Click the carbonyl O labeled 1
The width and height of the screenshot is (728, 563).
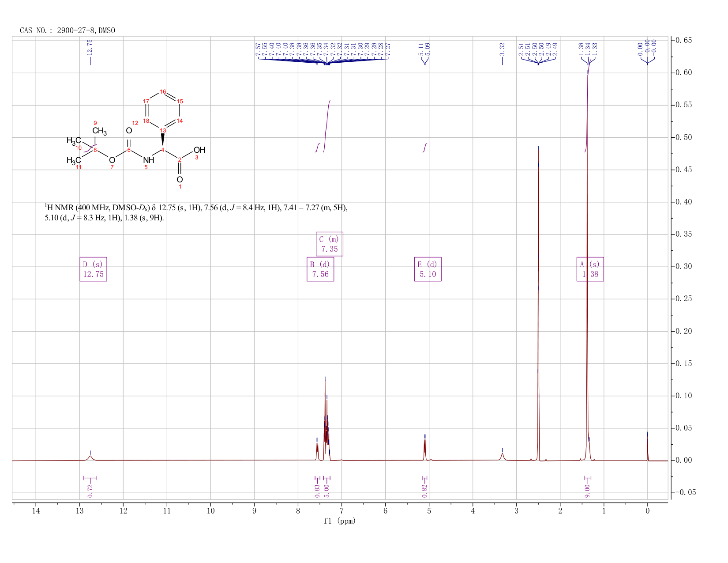click(180, 179)
